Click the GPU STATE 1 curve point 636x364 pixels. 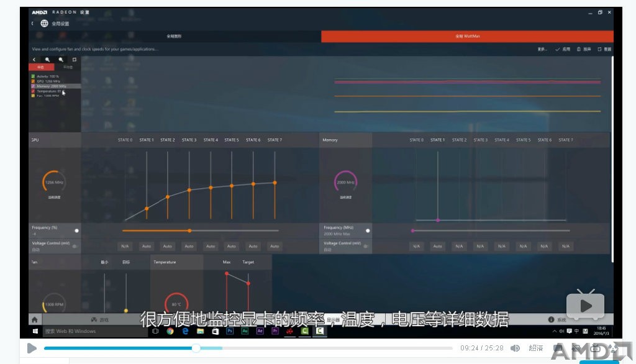click(x=147, y=208)
